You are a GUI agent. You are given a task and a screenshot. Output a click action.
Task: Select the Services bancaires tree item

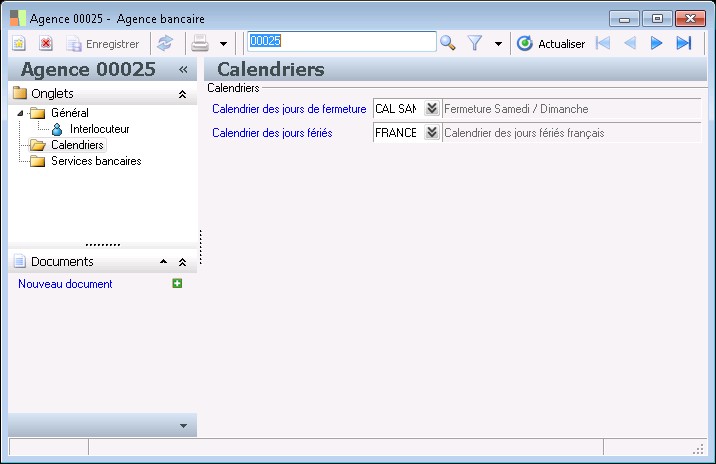point(96,161)
